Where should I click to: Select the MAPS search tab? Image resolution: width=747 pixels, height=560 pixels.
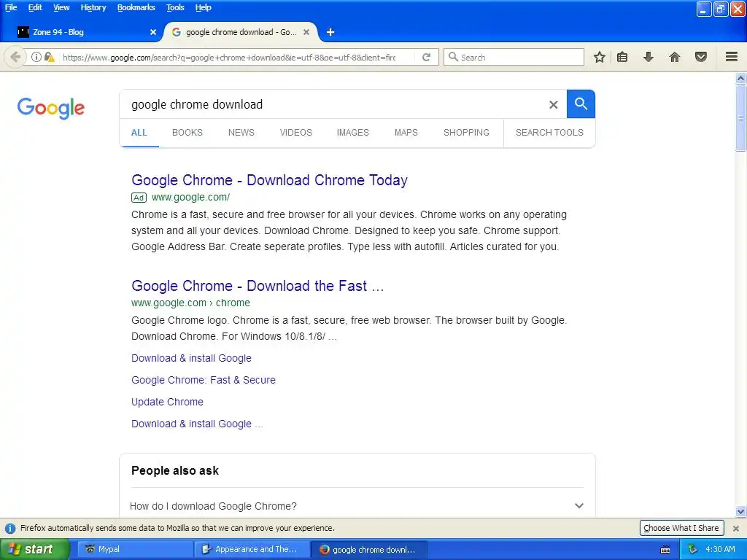(x=406, y=133)
